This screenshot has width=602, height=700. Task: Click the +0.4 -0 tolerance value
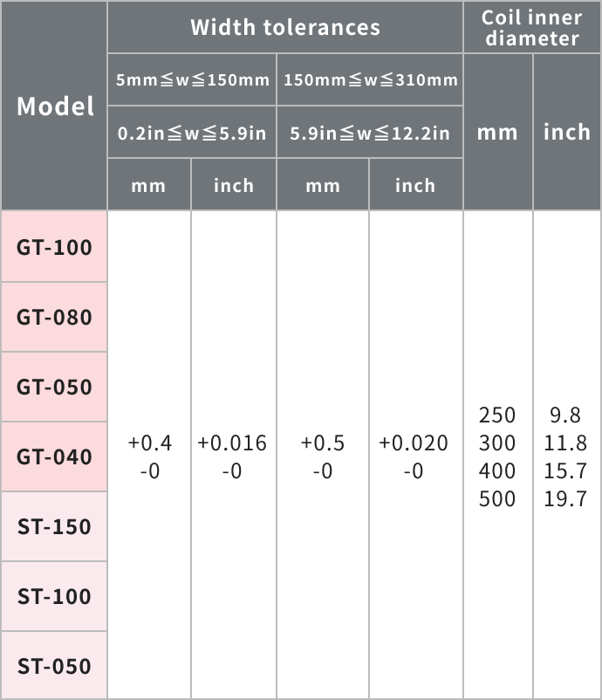(x=149, y=456)
